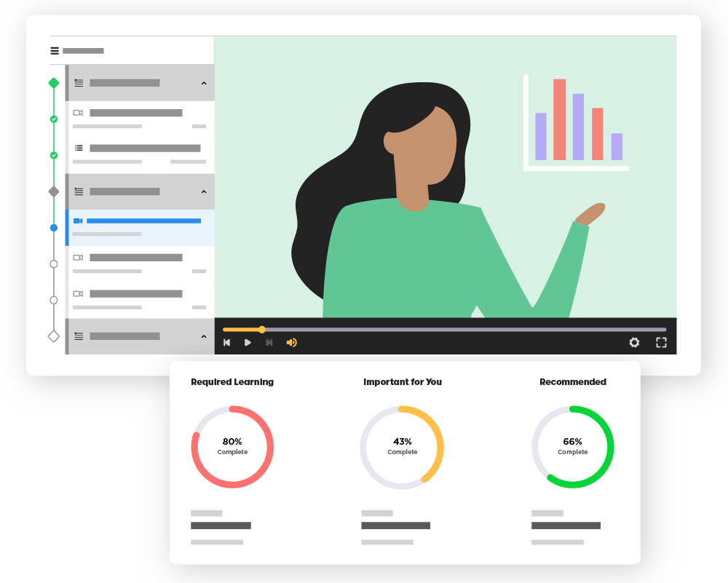Screen dimensions: 728x583
Task: Select the second green checkmark timeline marker
Action: point(54,156)
